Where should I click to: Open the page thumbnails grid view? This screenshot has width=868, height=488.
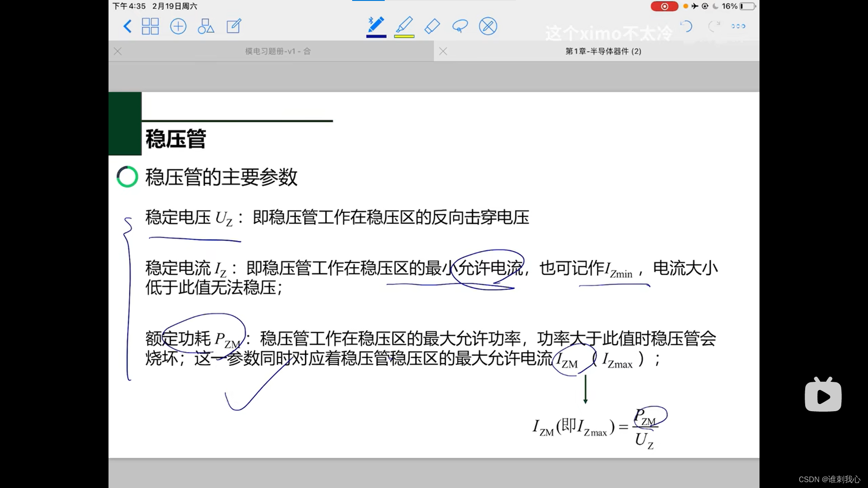click(x=150, y=26)
